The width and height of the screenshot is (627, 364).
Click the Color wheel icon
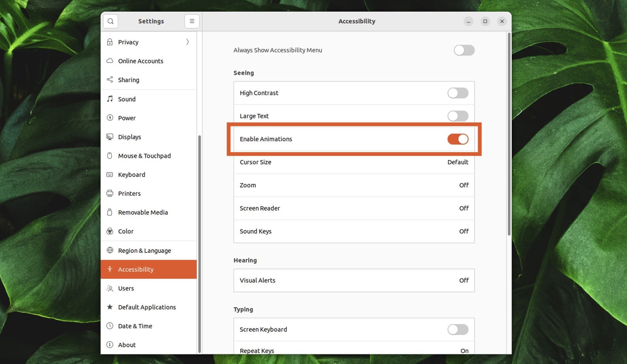click(110, 231)
